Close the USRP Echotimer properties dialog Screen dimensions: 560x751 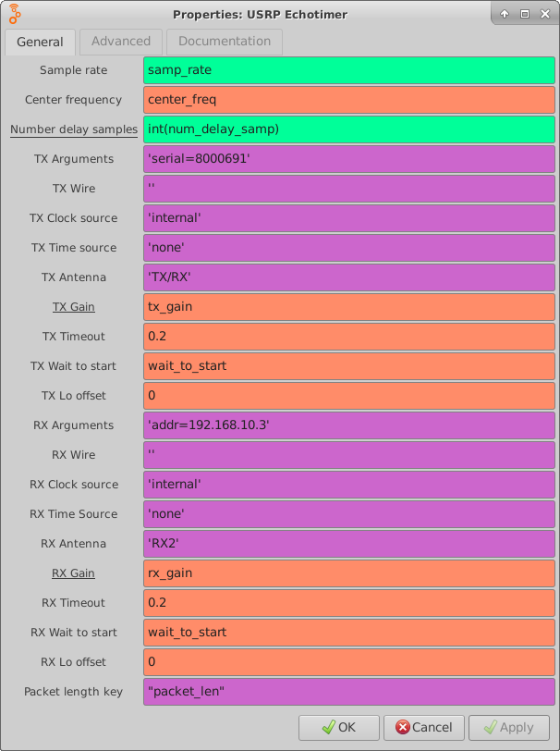[x=543, y=14]
